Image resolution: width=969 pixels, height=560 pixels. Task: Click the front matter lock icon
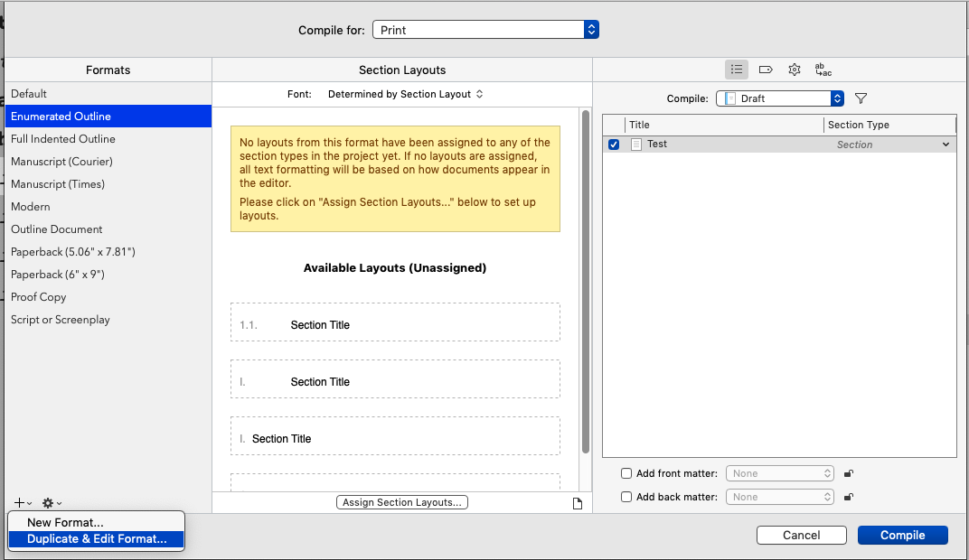click(x=848, y=473)
